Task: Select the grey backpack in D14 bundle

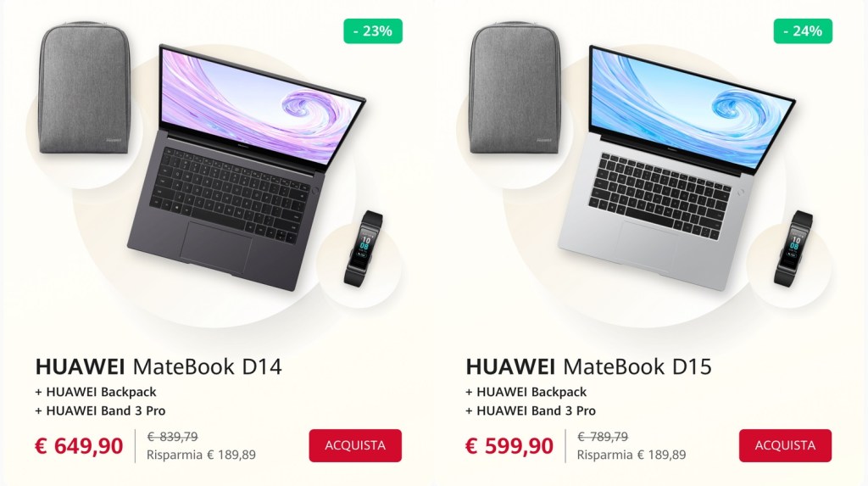Action: coord(84,87)
